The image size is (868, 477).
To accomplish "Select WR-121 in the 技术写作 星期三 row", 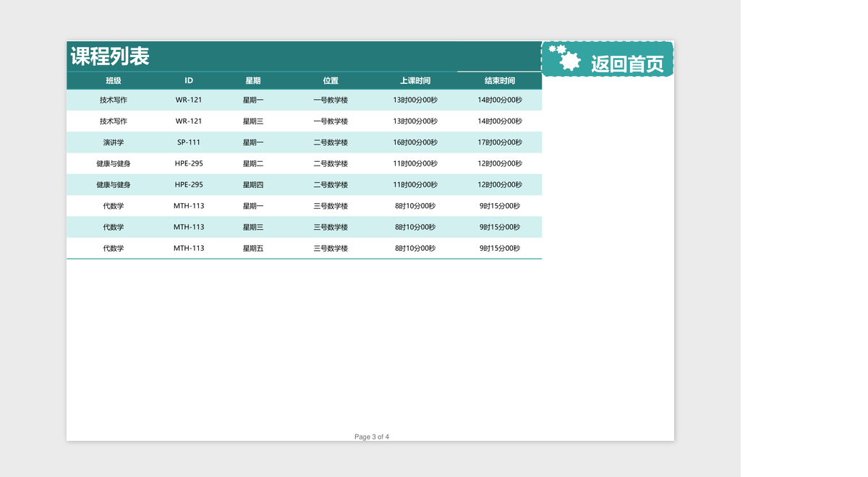I will 189,121.
